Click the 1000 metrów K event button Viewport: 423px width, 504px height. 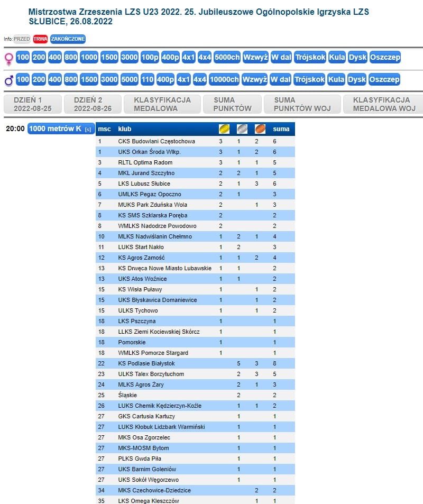point(55,129)
